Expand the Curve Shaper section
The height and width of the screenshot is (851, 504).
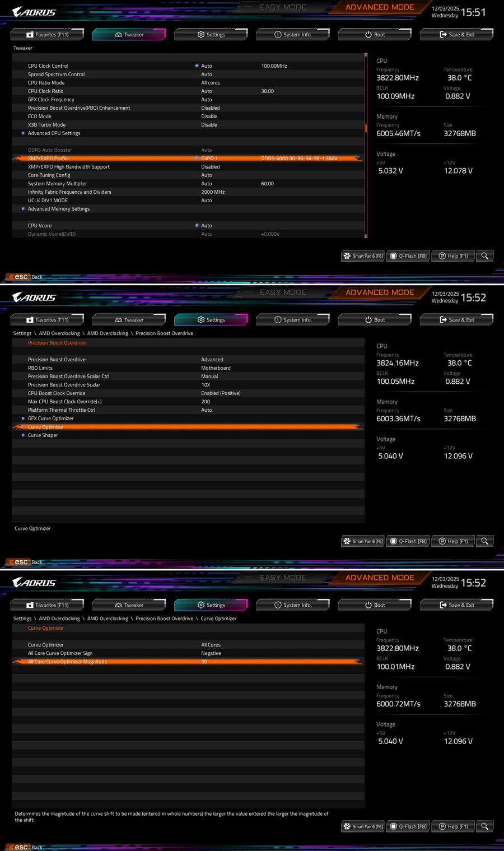point(43,435)
